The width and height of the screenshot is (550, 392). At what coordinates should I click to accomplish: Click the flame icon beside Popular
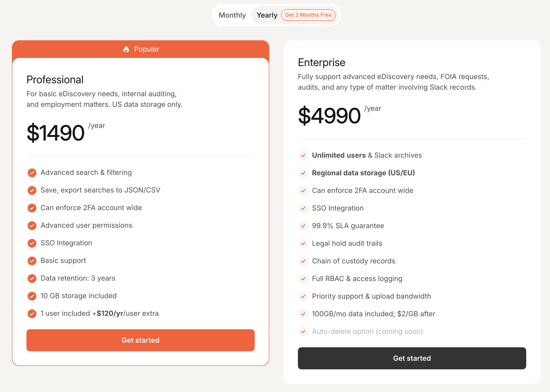[126, 49]
